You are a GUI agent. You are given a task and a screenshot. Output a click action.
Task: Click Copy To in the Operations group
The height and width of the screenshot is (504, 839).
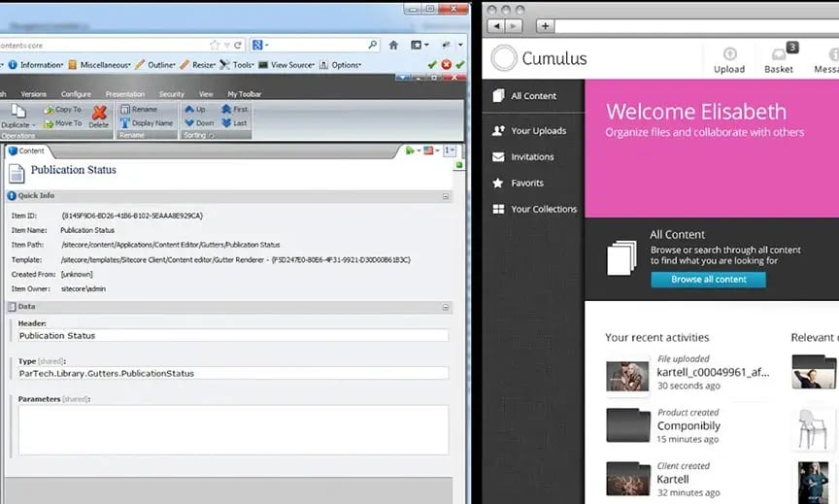(x=62, y=109)
